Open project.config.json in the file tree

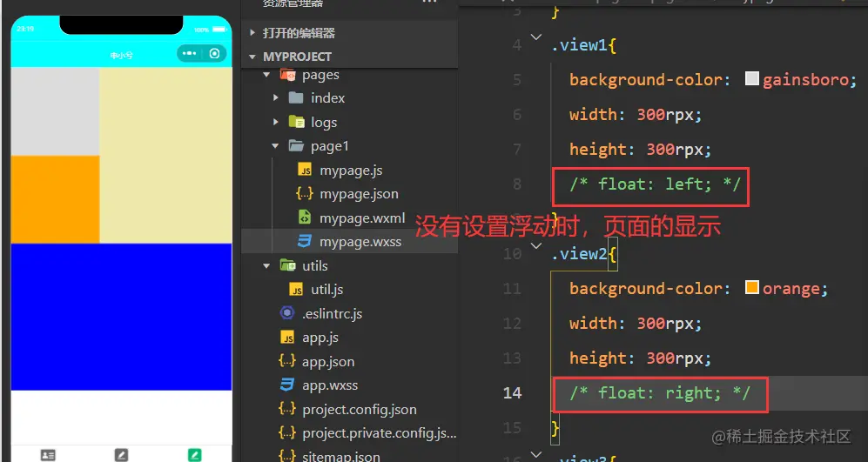coord(360,410)
